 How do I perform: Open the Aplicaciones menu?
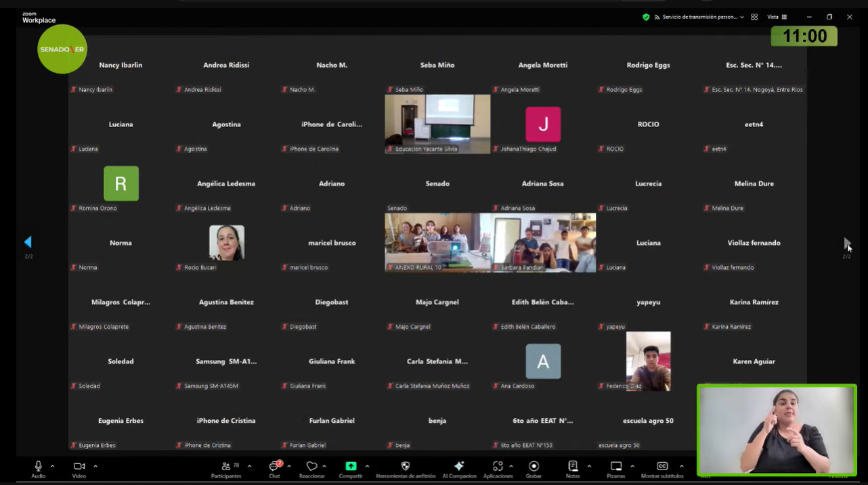click(x=498, y=466)
